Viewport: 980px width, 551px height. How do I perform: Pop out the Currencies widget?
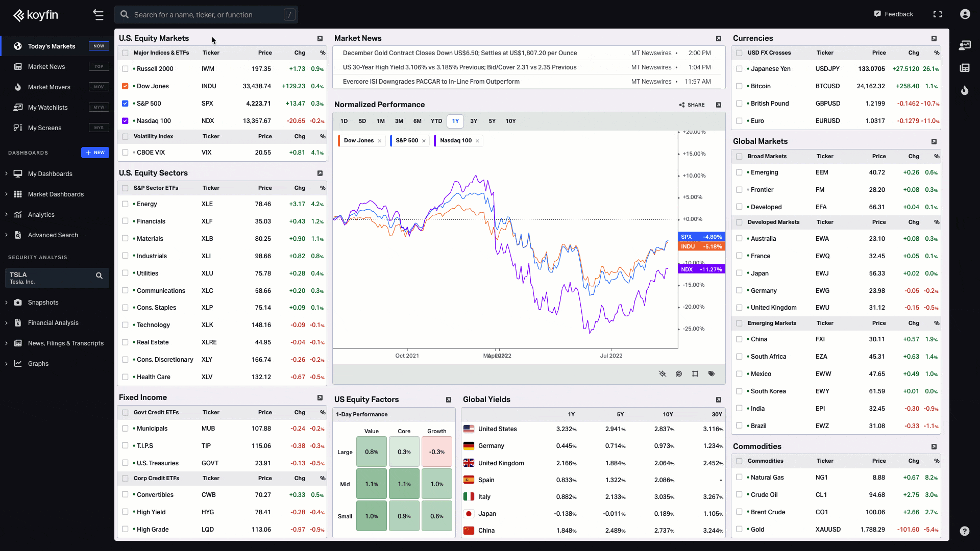[x=934, y=39]
